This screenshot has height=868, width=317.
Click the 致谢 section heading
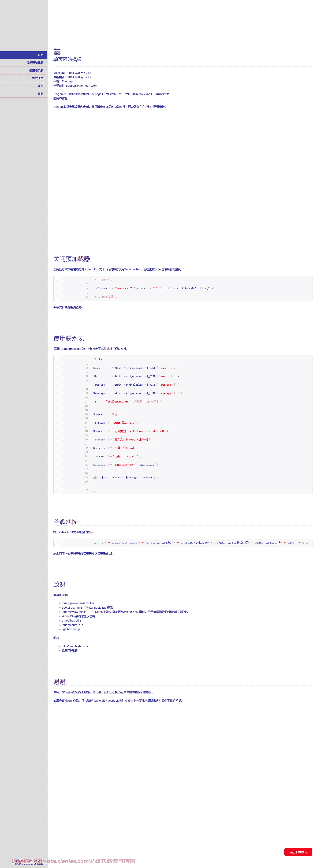click(59, 584)
